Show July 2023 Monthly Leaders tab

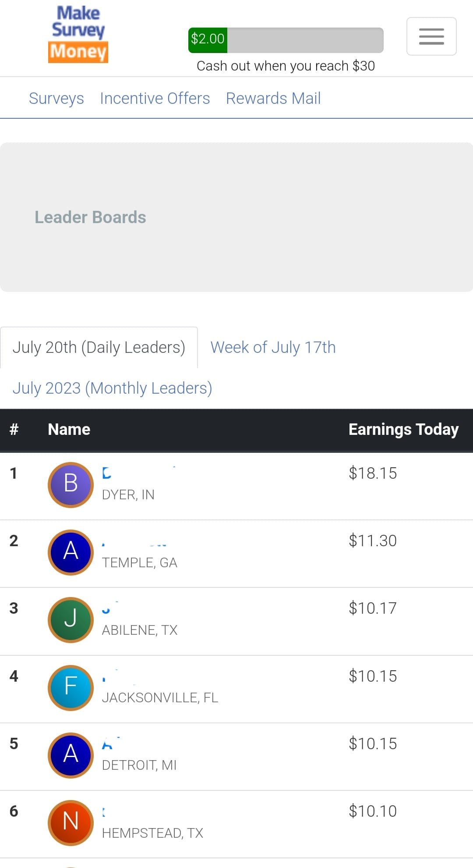(x=112, y=388)
